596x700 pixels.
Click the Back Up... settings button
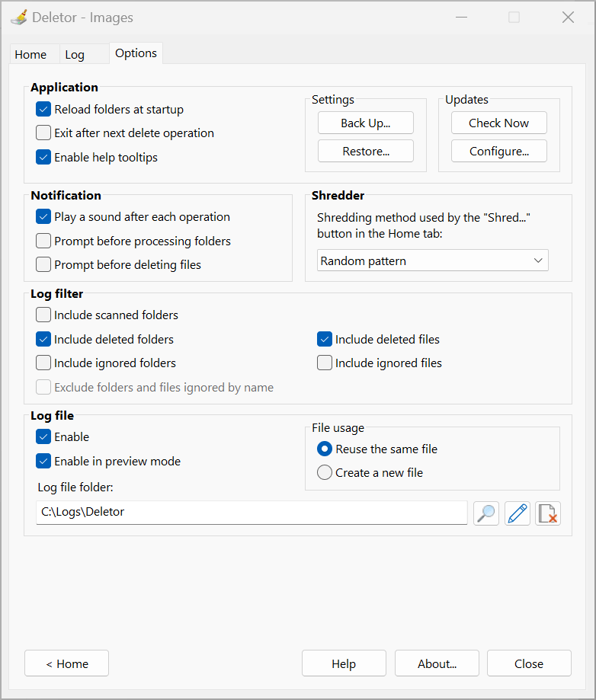(366, 123)
